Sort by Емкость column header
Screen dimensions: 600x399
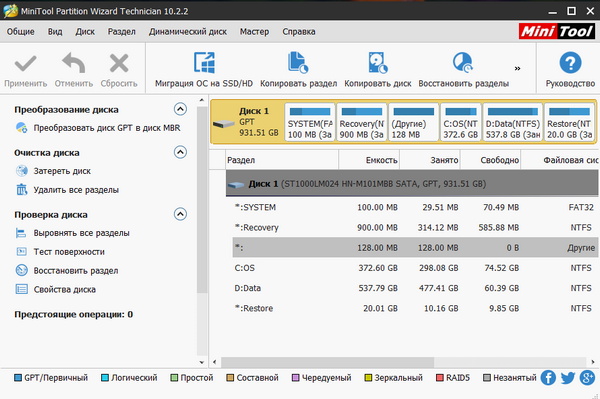coord(369,160)
